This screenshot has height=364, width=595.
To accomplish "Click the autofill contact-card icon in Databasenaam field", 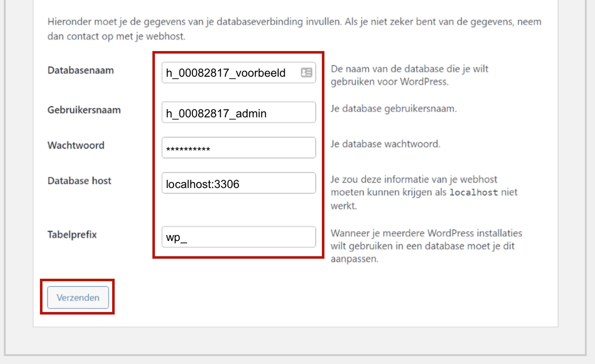I will coord(306,73).
